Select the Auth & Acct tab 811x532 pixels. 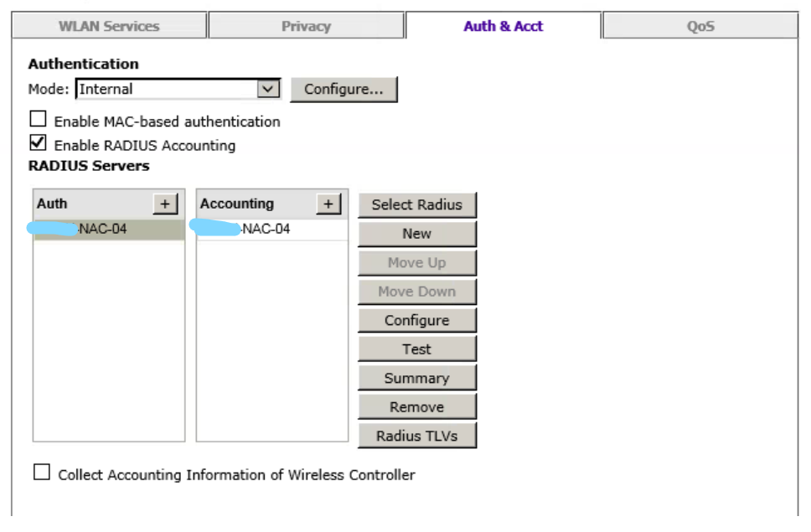point(503,26)
